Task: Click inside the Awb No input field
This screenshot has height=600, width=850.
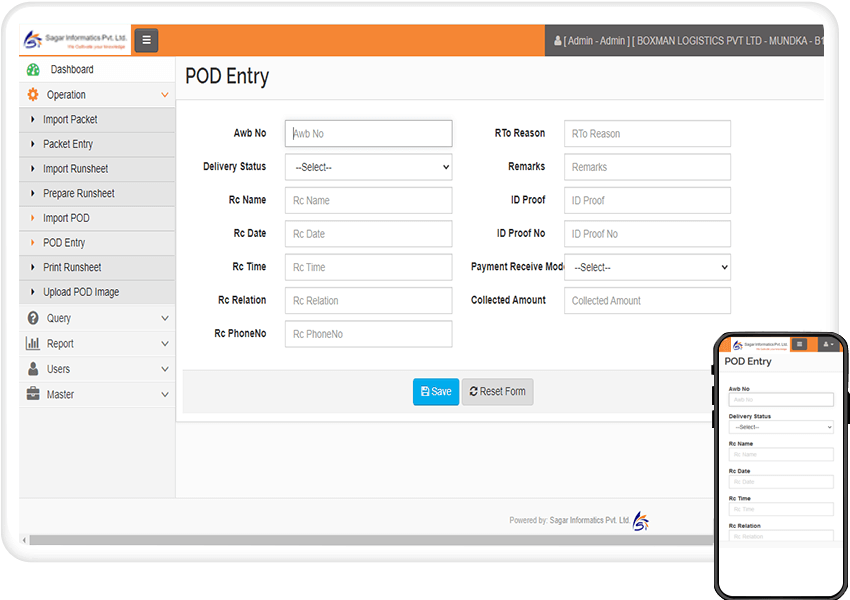Action: tap(367, 133)
